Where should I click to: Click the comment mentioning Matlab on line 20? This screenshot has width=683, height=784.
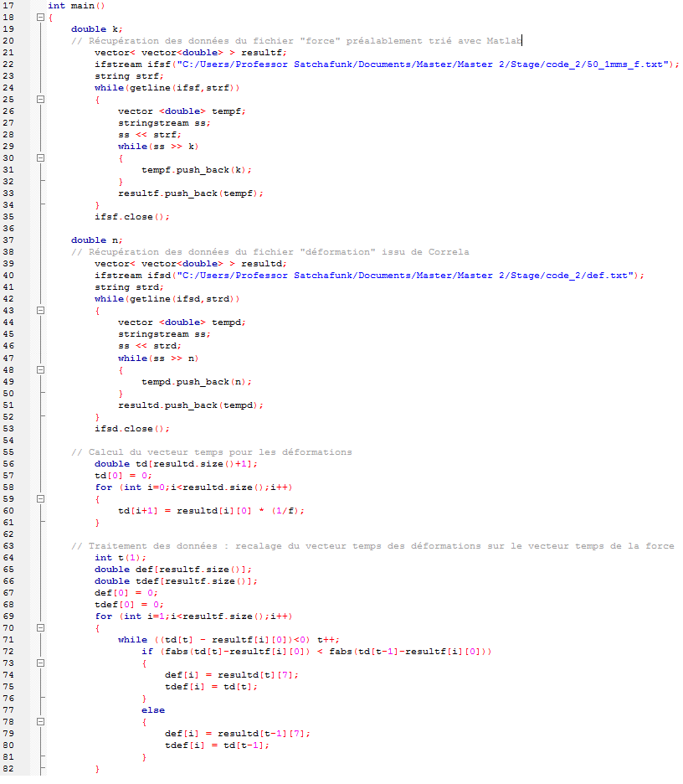point(296,41)
